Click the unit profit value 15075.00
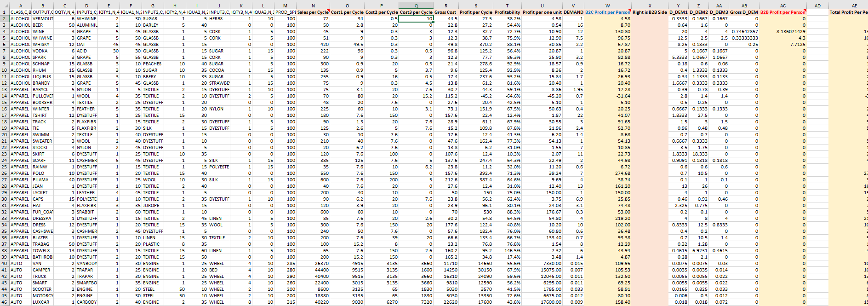Screen dimensions: 868x306 coord(542,270)
